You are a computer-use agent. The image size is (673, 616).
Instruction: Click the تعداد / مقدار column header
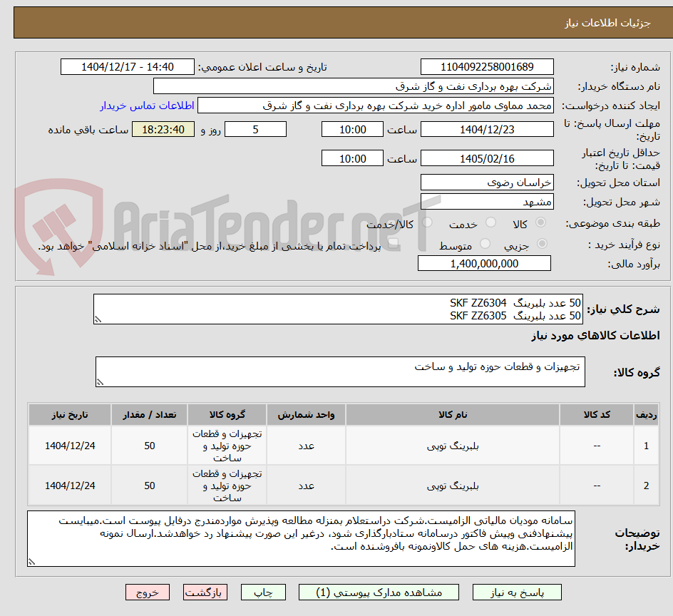point(150,415)
